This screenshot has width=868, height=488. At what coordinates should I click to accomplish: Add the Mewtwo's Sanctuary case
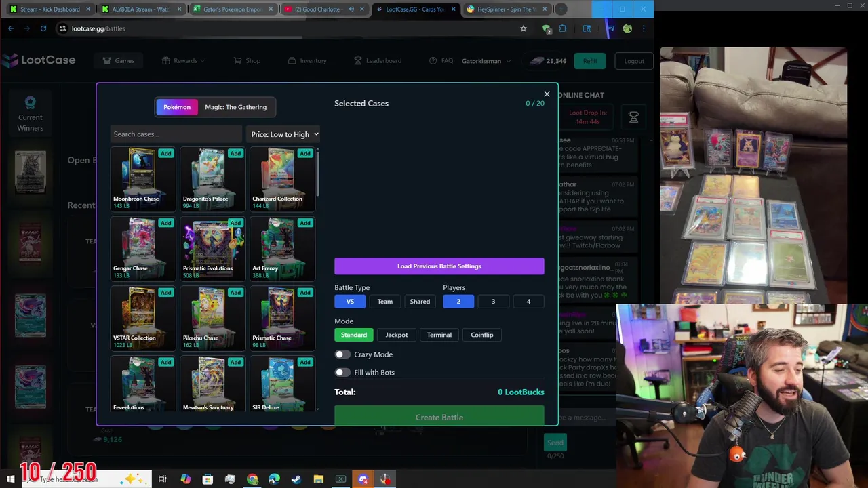pos(235,362)
